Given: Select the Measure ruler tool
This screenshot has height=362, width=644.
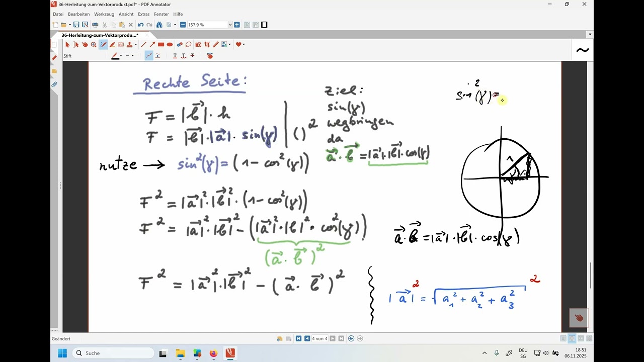Looking at the screenshot, I should (215, 44).
